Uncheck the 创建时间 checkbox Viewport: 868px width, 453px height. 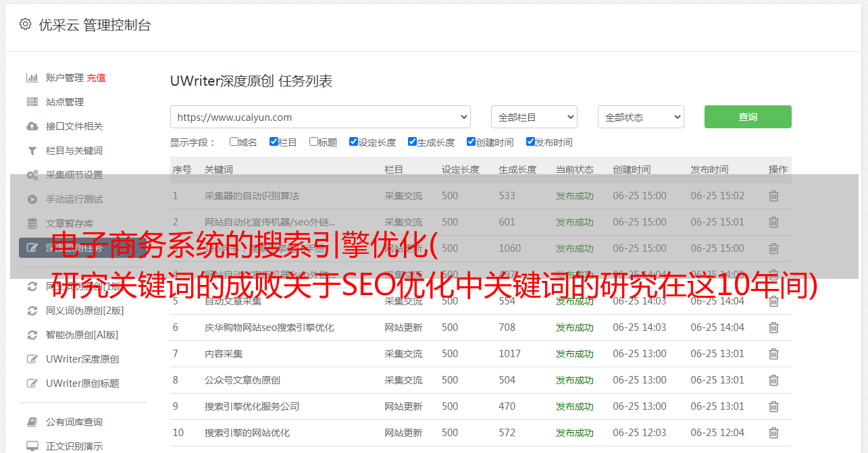click(x=471, y=142)
